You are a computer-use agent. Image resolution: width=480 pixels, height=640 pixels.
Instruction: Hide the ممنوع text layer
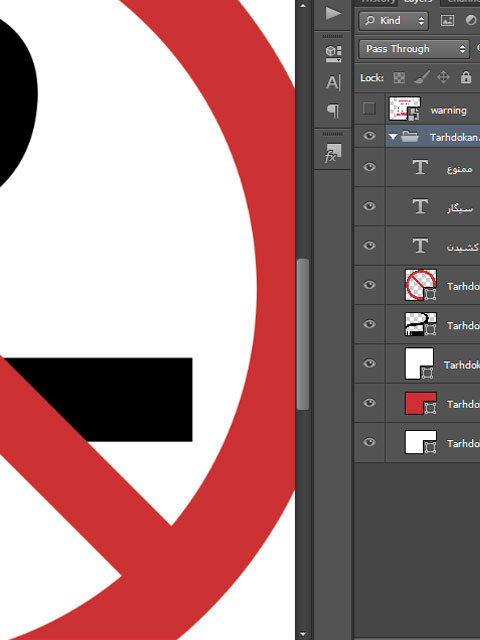pos(369,167)
